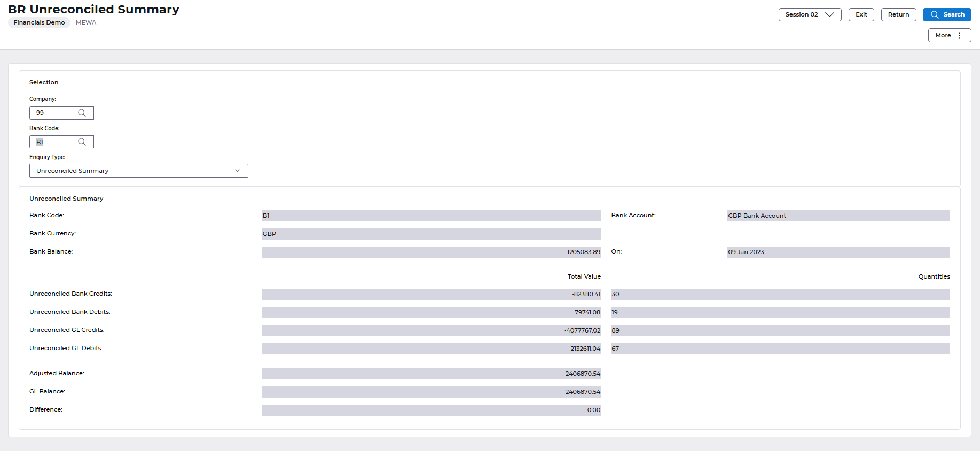
Task: Click the On date field
Action: (838, 252)
